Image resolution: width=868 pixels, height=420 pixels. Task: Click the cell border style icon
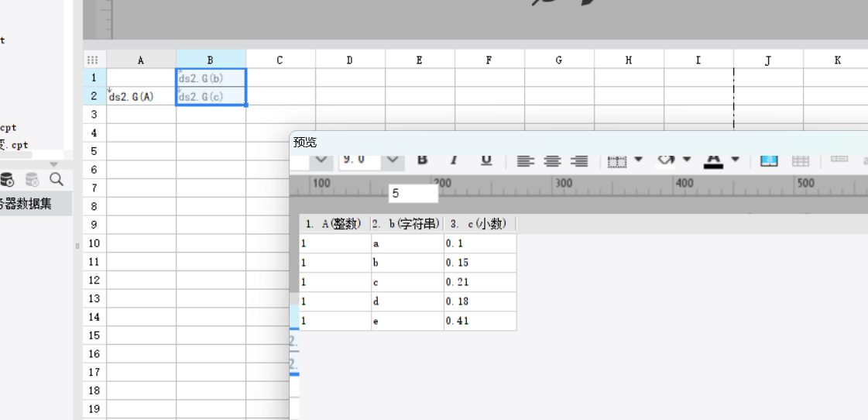[617, 160]
